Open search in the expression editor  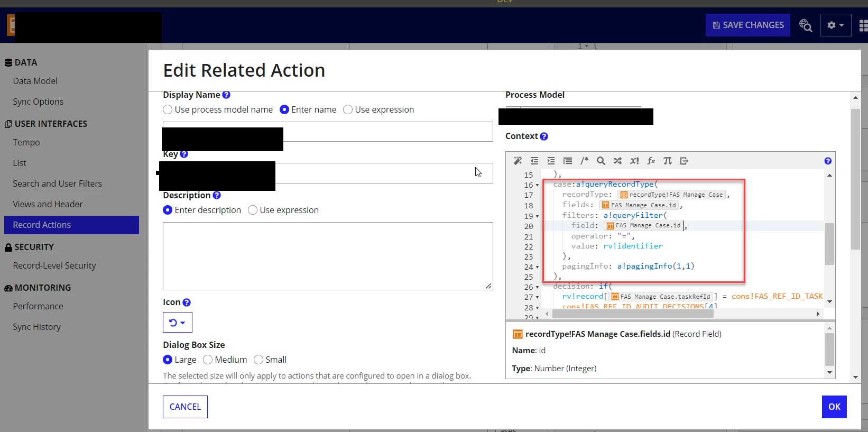(601, 161)
